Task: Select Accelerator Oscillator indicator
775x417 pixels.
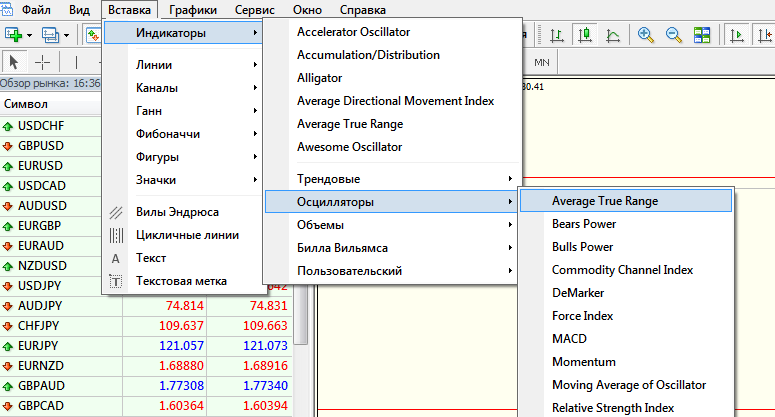Action: click(x=353, y=32)
